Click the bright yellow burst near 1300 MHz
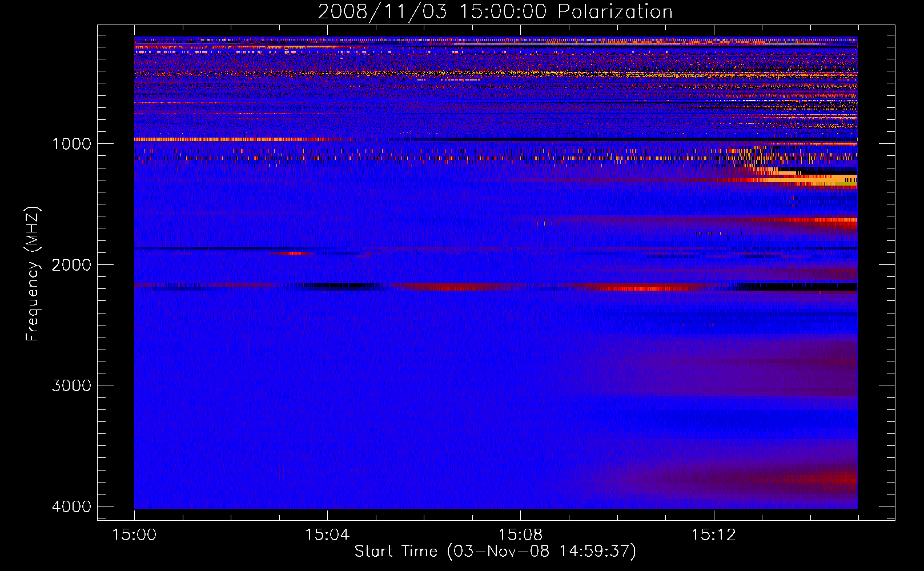The image size is (924, 571). pyautogui.click(x=811, y=179)
